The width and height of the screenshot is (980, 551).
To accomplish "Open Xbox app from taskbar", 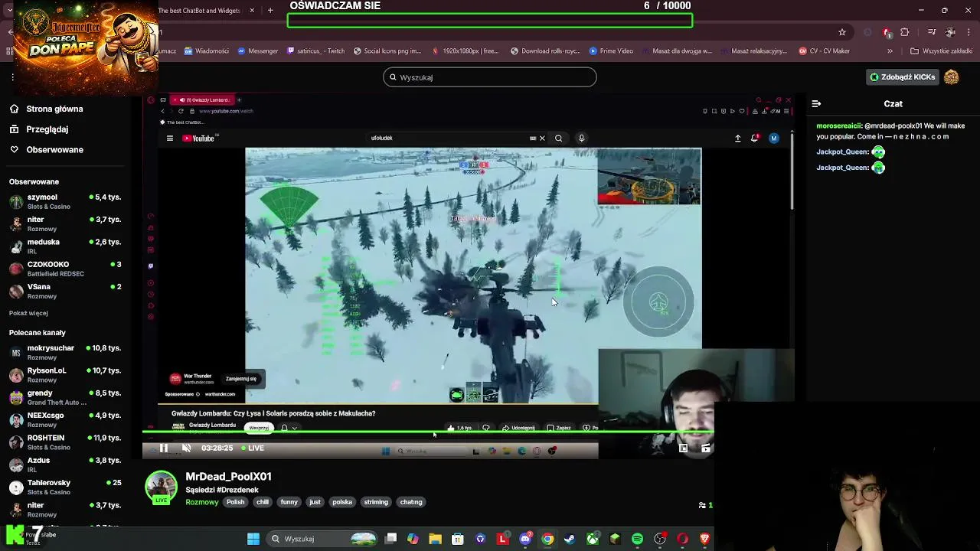I will [593, 539].
